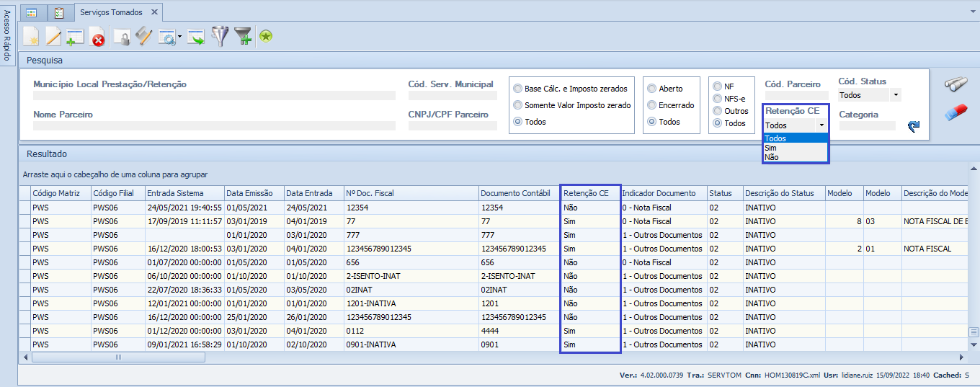Viewport: 980px width, 387px height.
Task: Choose 'Sim' in Retenção CE dropdown list
Action: click(771, 148)
